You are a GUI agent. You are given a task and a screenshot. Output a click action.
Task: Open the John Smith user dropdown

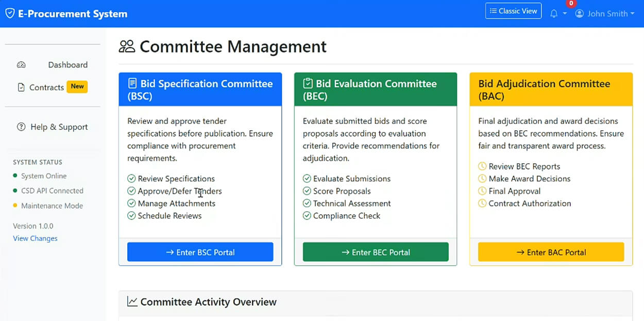point(605,14)
